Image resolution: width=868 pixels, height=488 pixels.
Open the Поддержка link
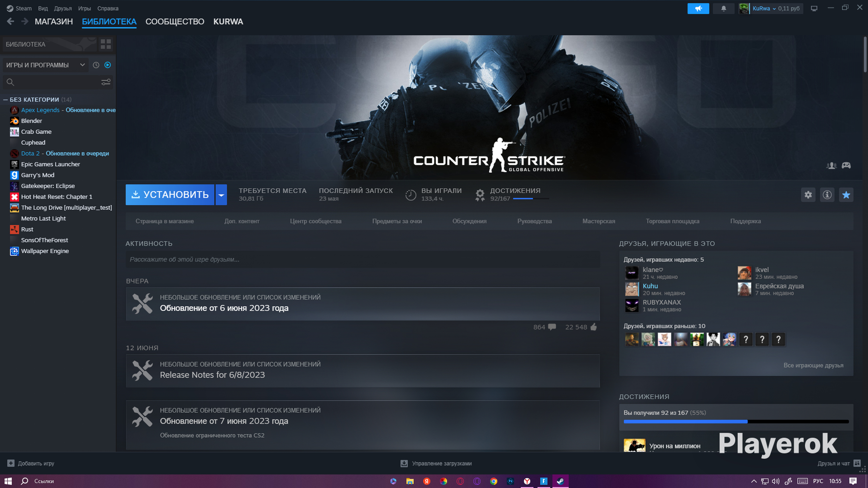coord(745,221)
